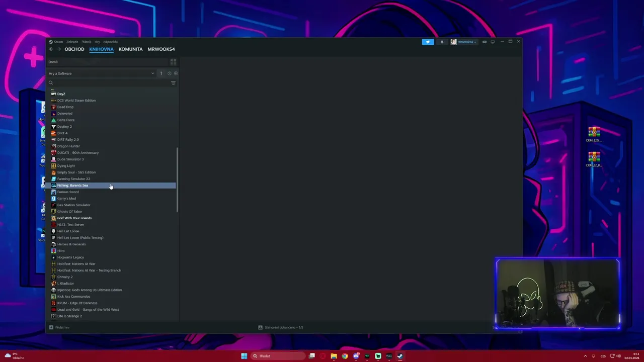
Task: Open the mrwooks4 account dropdown
Action: pos(463,42)
